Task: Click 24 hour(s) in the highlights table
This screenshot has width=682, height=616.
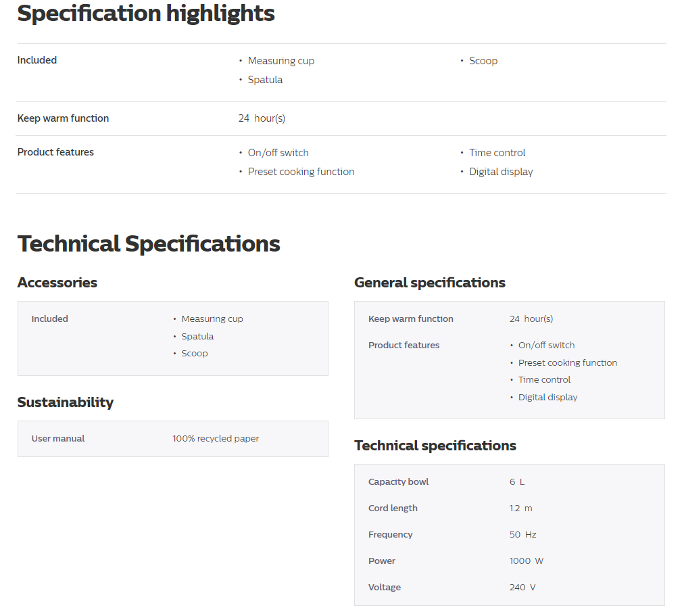Action: pyautogui.click(x=262, y=118)
